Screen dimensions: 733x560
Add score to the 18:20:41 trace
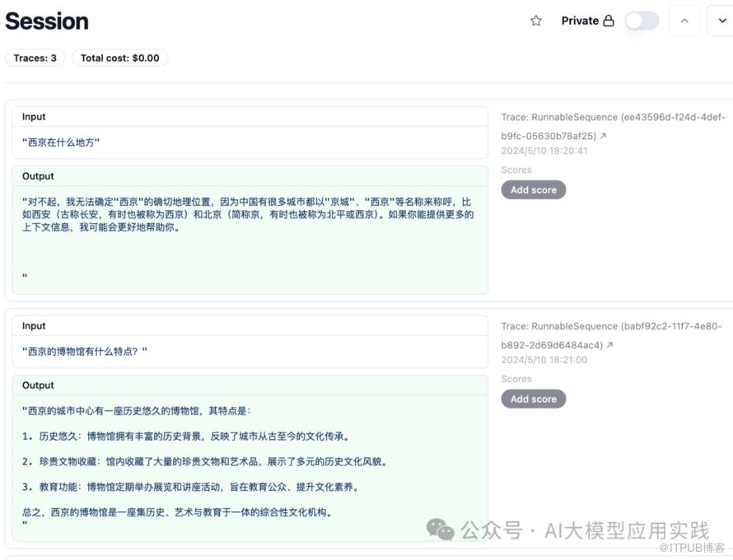pos(533,189)
